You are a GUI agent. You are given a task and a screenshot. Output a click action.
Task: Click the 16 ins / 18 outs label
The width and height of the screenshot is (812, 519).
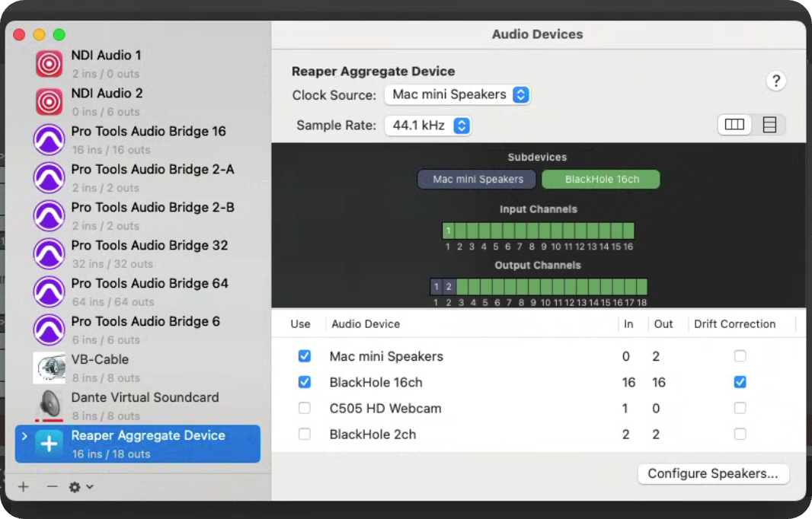click(111, 454)
